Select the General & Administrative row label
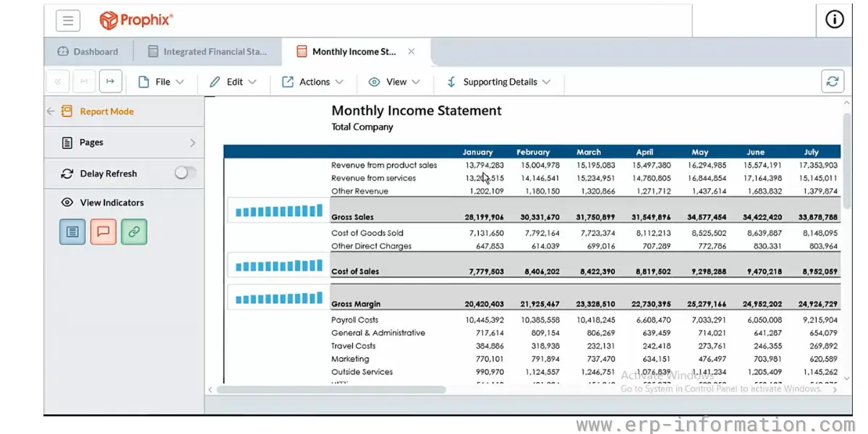 click(x=378, y=333)
